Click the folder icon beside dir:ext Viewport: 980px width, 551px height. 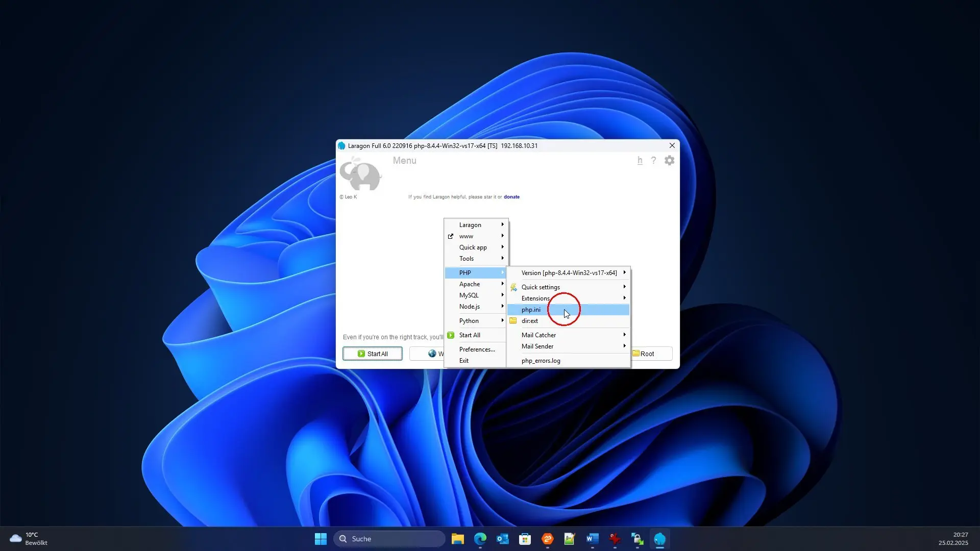513,321
